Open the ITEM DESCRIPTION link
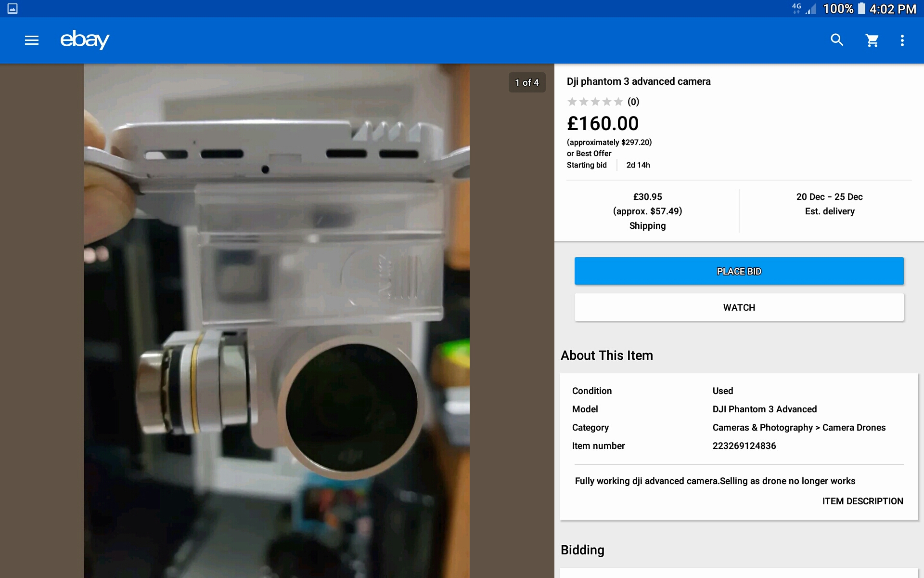 pos(862,501)
